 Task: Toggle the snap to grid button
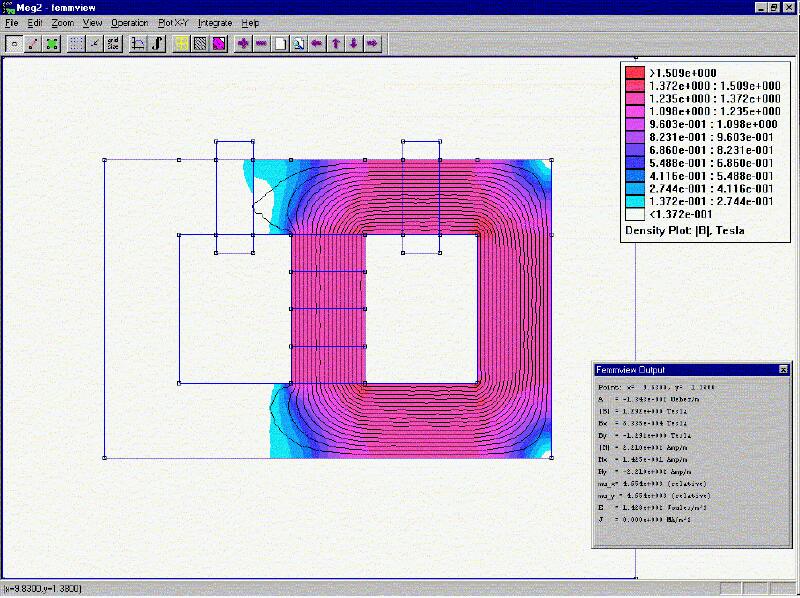point(95,43)
